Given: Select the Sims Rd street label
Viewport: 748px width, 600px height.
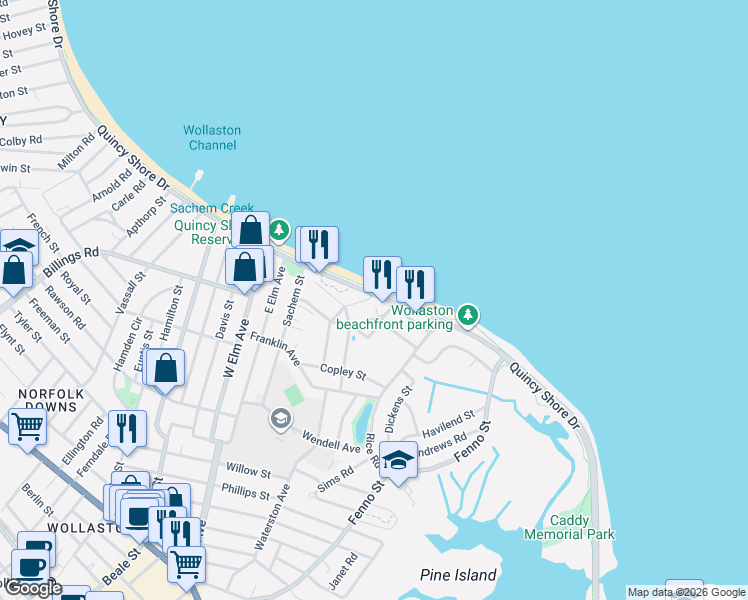Looking at the screenshot, I should [336, 480].
